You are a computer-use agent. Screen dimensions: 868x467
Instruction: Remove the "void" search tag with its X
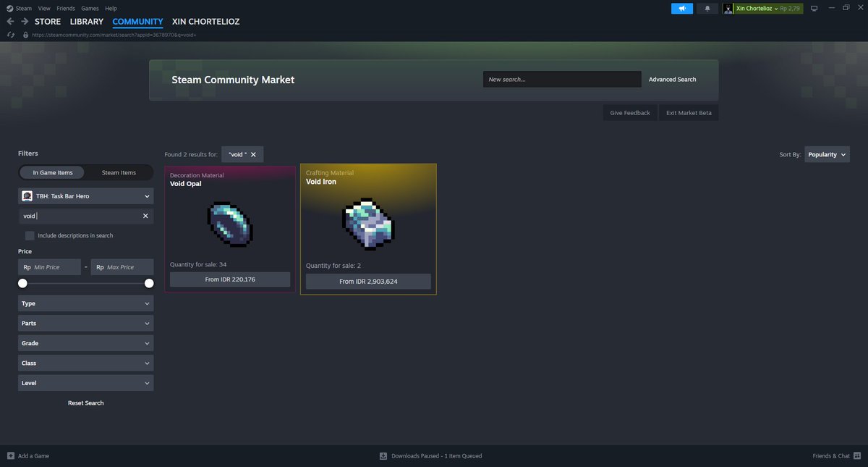tap(253, 154)
